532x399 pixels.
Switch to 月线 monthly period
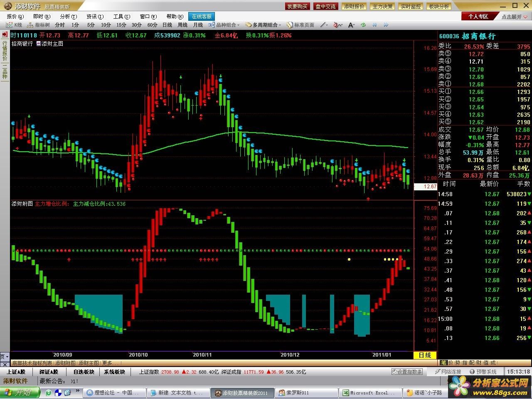click(198, 25)
